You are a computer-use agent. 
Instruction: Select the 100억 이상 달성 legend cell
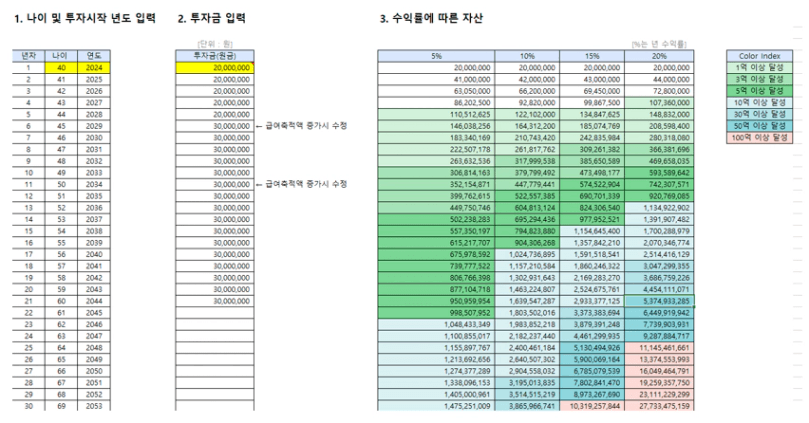pos(759,138)
